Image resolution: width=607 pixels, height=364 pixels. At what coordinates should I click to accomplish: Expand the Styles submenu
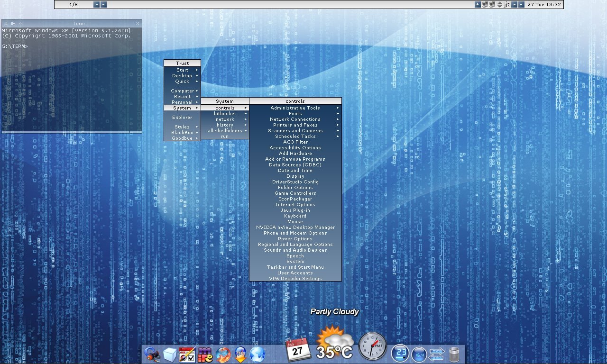coord(182,127)
